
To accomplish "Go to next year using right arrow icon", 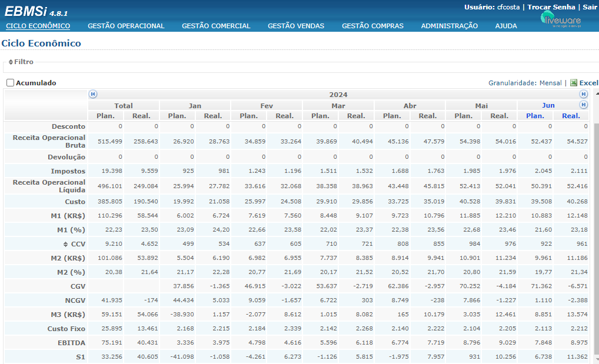I will pos(583,94).
